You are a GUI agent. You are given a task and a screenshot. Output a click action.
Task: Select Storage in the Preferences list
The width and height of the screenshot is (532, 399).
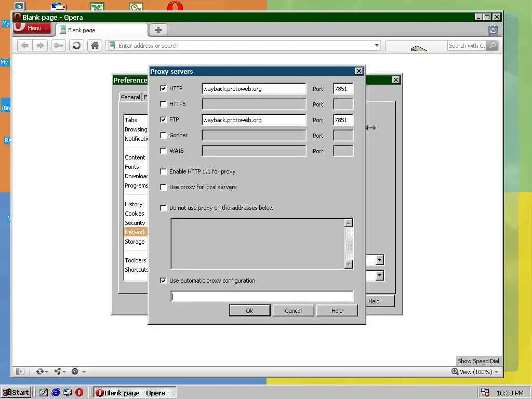[x=135, y=242]
